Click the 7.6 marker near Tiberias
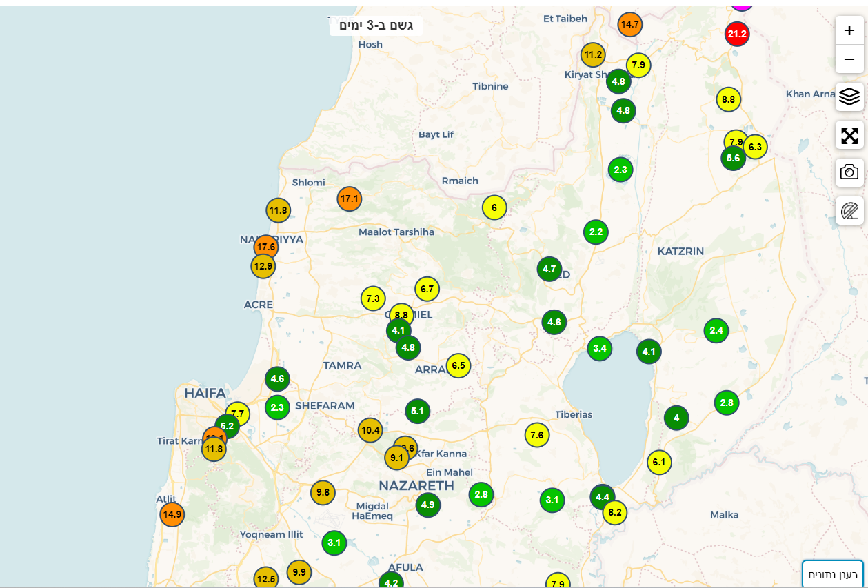868x588 pixels. [537, 435]
